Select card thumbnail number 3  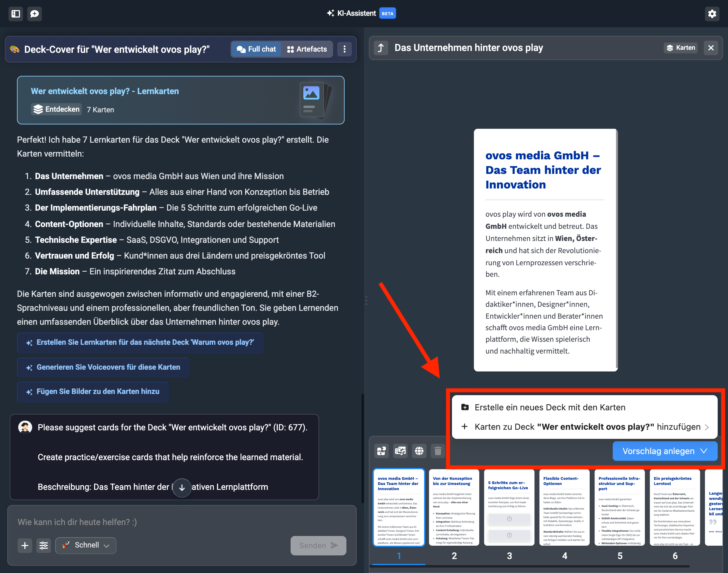point(509,507)
